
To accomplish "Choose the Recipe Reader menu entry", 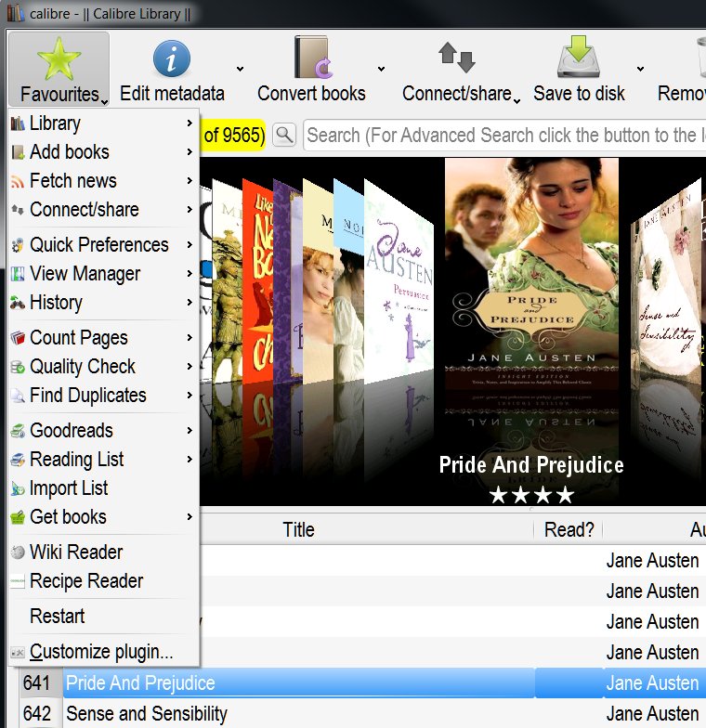I will [x=104, y=581].
